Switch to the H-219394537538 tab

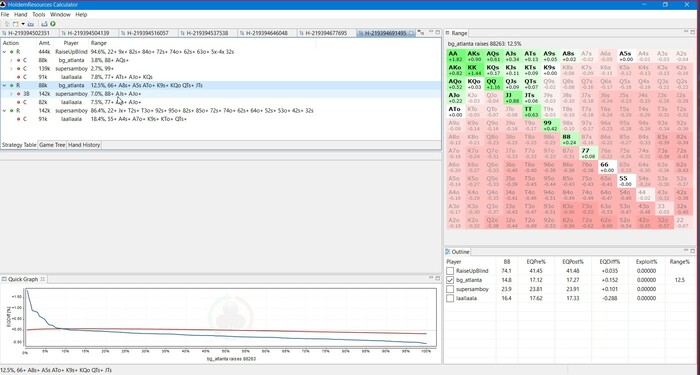pyautogui.click(x=207, y=33)
